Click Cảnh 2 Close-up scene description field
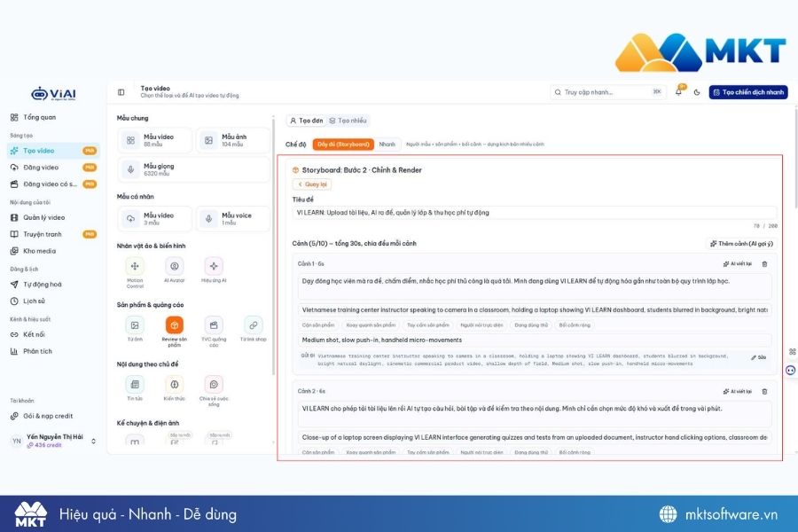Viewport: 798px width, 532px height. tap(535, 437)
